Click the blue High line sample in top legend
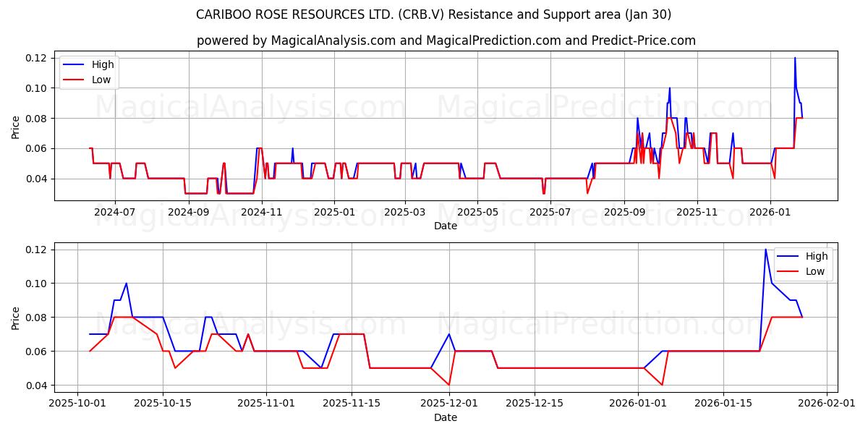Image resolution: width=868 pixels, height=434 pixels. pyautogui.click(x=75, y=64)
